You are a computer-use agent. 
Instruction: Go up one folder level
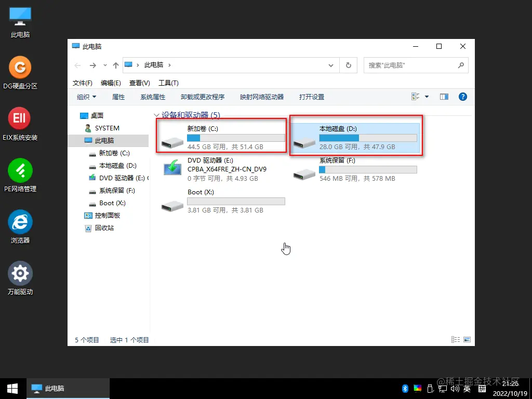click(116, 65)
